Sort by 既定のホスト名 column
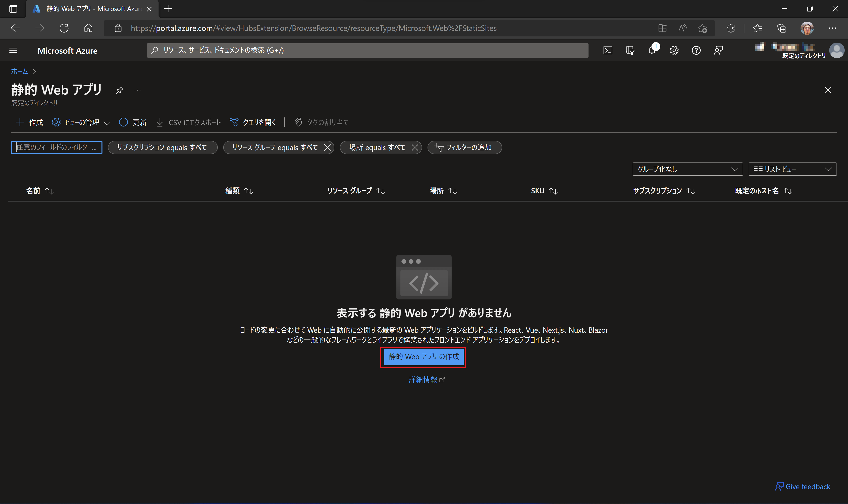Screen dimensions: 848x504 pos(763,191)
